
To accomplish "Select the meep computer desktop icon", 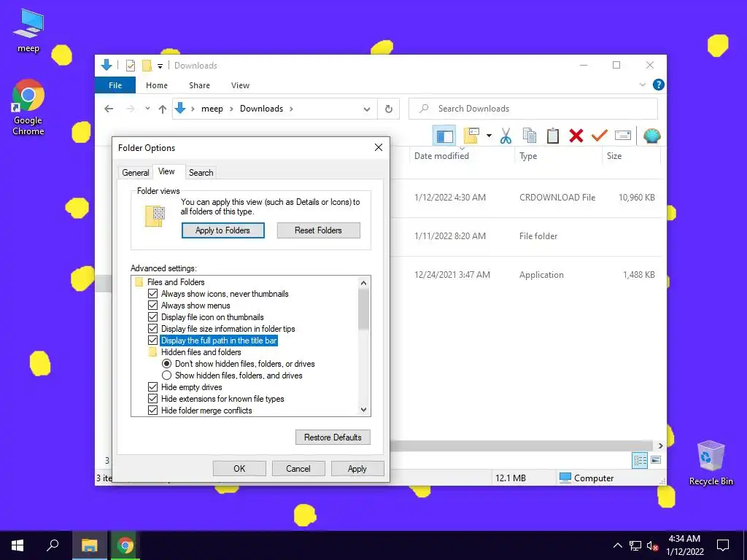I will pyautogui.click(x=28, y=31).
